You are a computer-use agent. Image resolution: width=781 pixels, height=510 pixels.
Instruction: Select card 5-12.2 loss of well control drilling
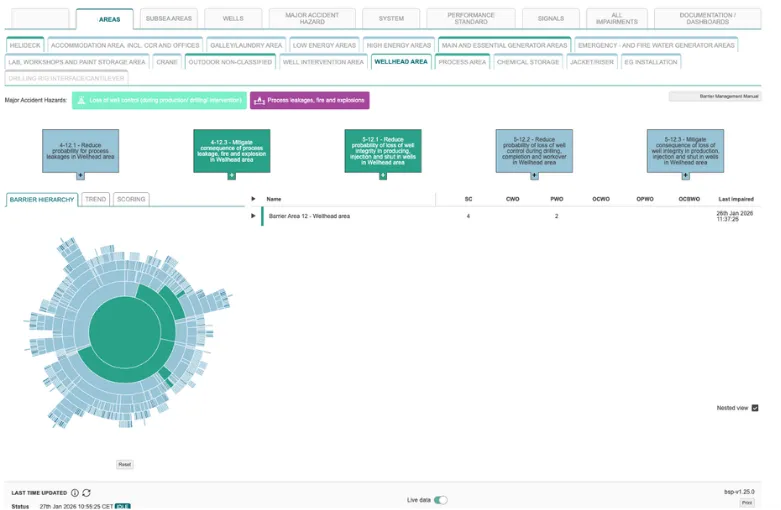coord(534,151)
